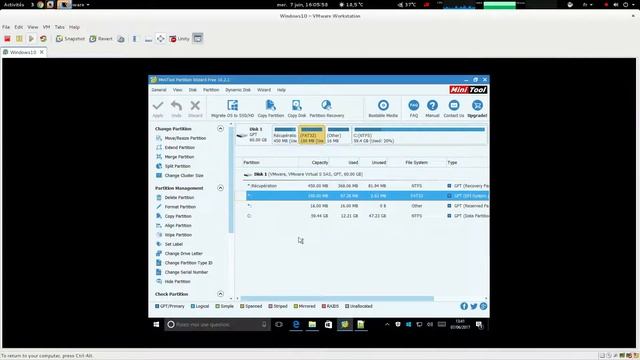Open the Twitter share icon
Image resolution: width=640 pixels, height=360 pixels.
tap(473, 306)
